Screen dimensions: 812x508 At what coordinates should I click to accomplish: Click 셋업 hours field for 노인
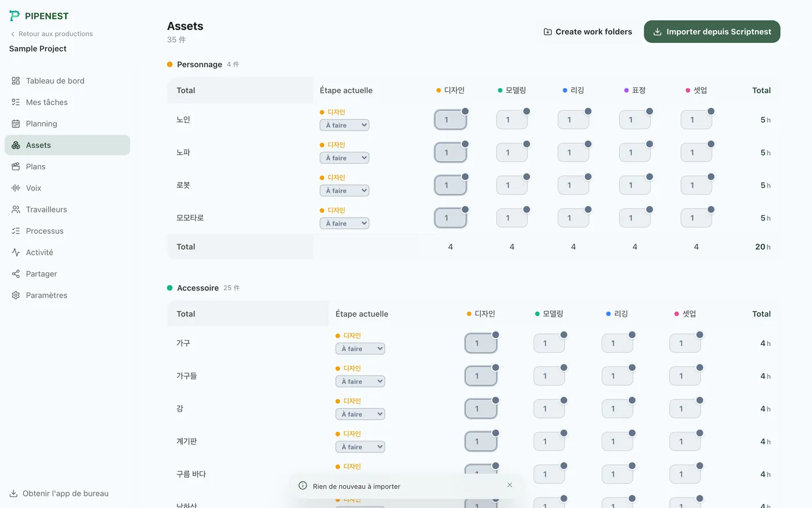(696, 120)
